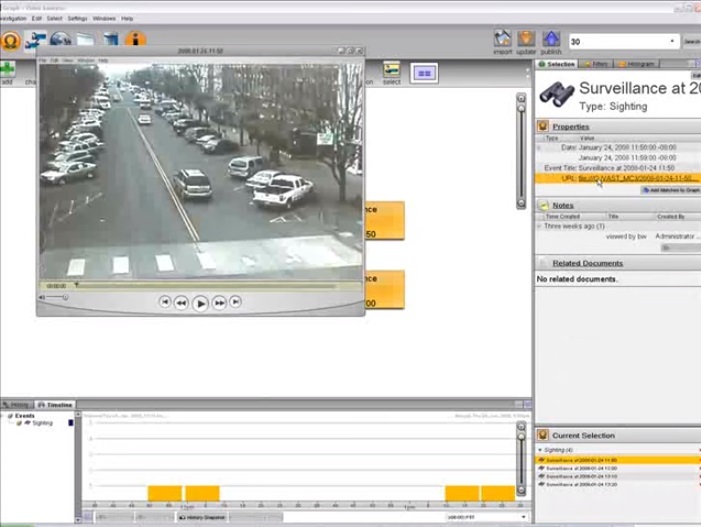Open the Help menu in the main menu bar
The width and height of the screenshot is (701, 527).
pos(127,18)
